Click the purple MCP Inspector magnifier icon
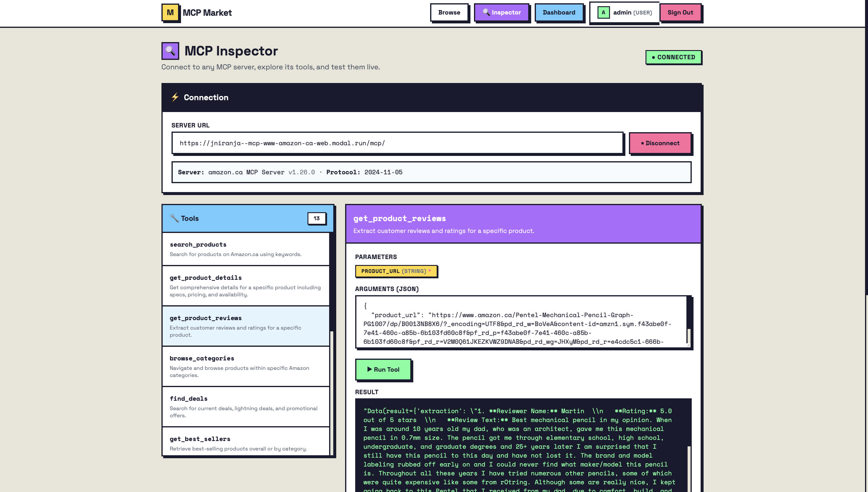 tap(170, 51)
